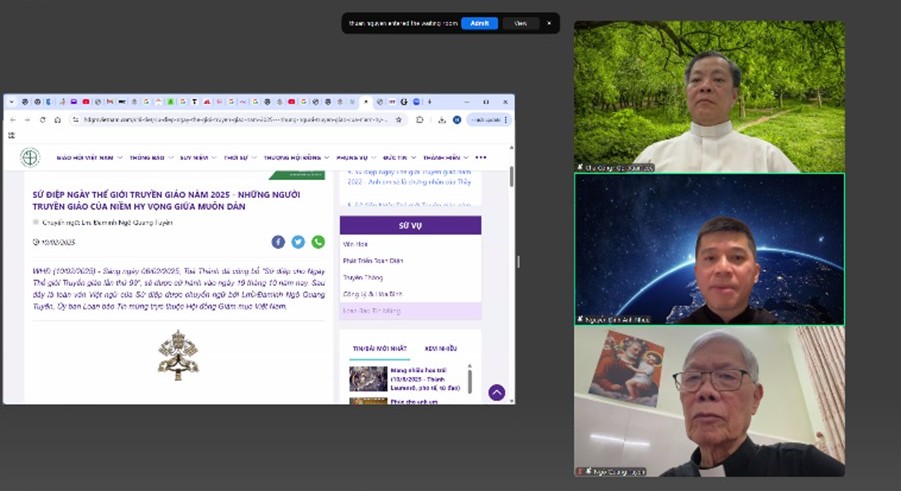Go forward in the shared browser
This screenshot has height=491, width=901.
pos(27,120)
